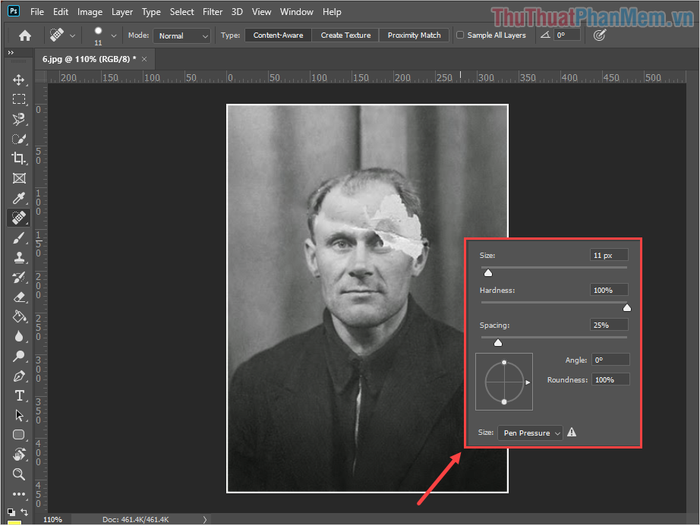
Task: Select the Clone Stamp tool
Action: (19, 257)
